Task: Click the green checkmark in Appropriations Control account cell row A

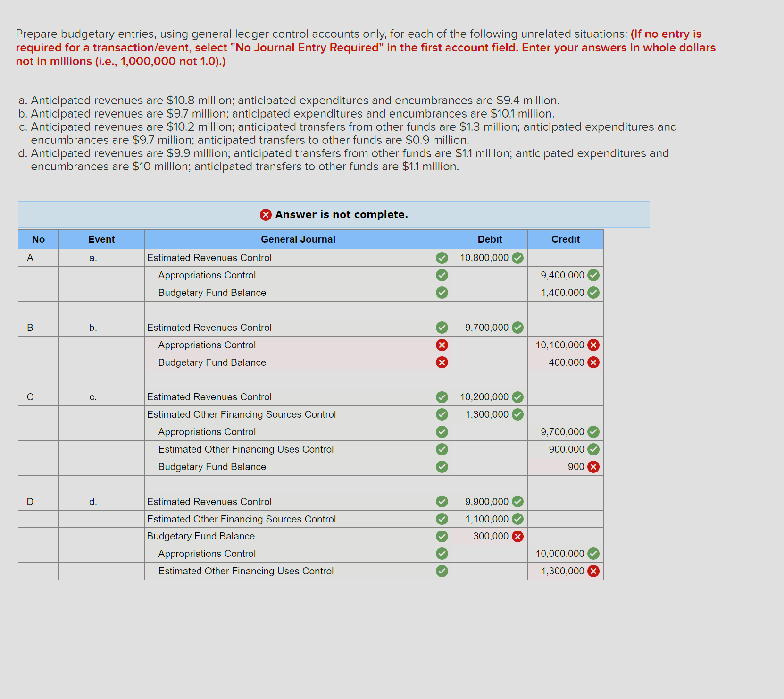Action: pos(442,275)
